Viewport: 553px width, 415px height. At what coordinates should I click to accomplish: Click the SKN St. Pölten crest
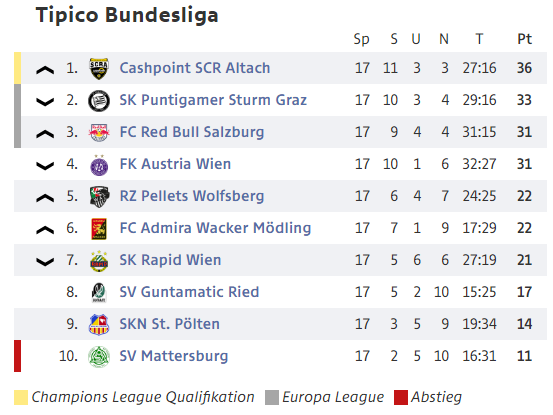tap(99, 325)
